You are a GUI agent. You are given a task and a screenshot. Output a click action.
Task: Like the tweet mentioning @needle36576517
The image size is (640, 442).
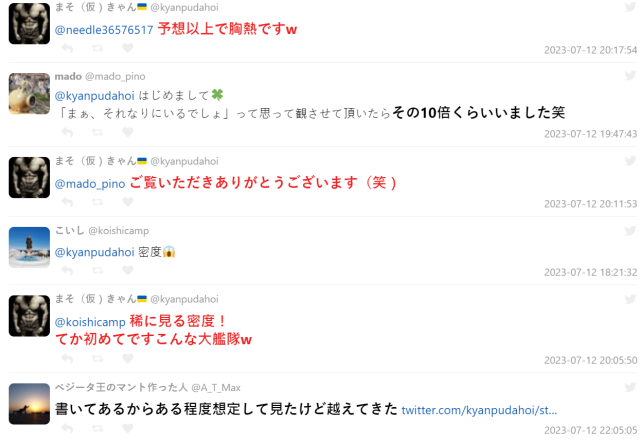click(128, 48)
